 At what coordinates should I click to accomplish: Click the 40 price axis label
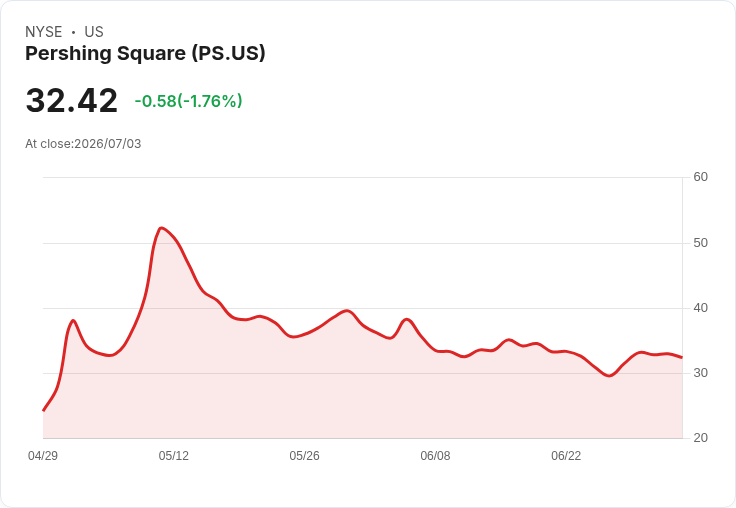point(700,308)
